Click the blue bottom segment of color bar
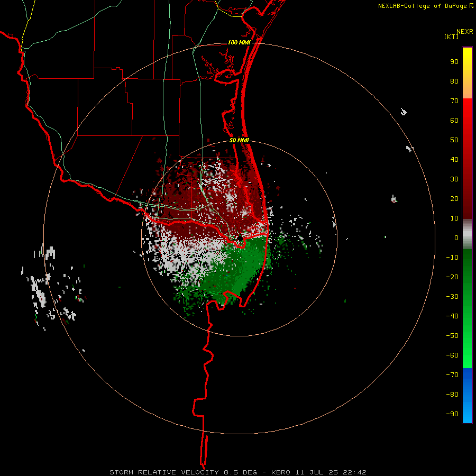Image resolution: width=476 pixels, height=476 pixels. 467,396
